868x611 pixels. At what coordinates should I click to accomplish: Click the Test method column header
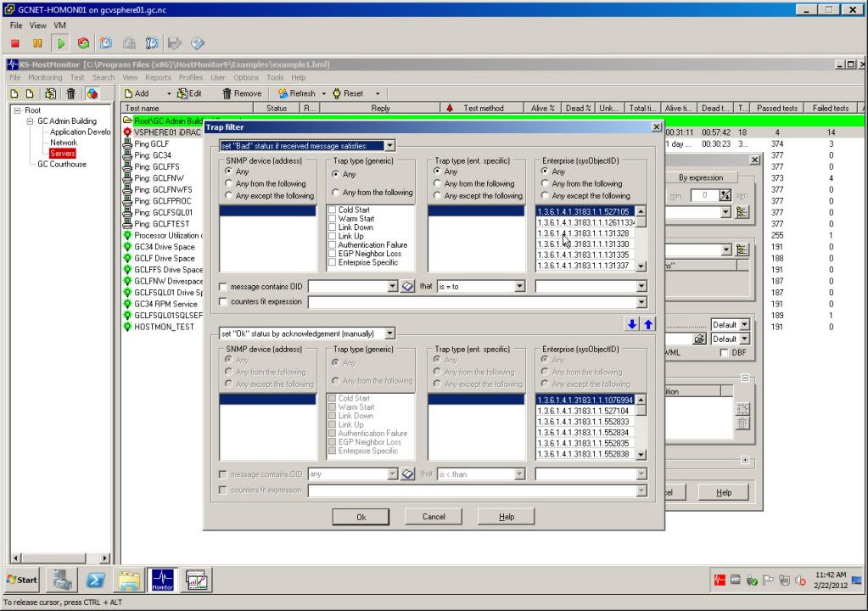(484, 108)
